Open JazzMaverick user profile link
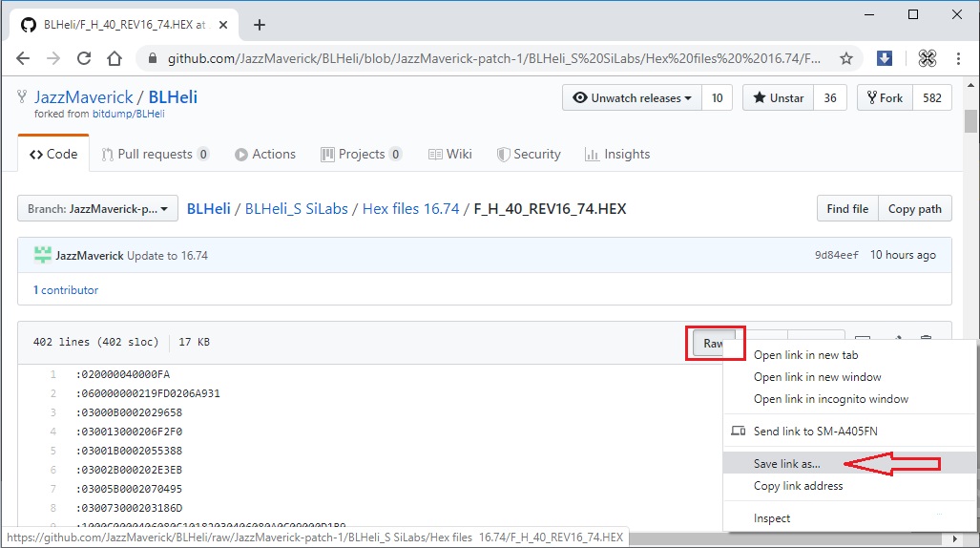This screenshot has width=980, height=548. (83, 97)
